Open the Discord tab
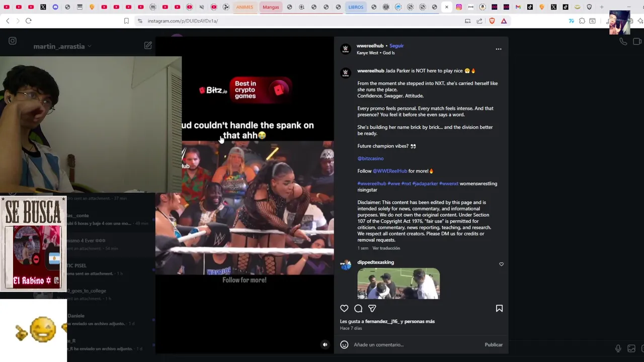 click(x=55, y=7)
